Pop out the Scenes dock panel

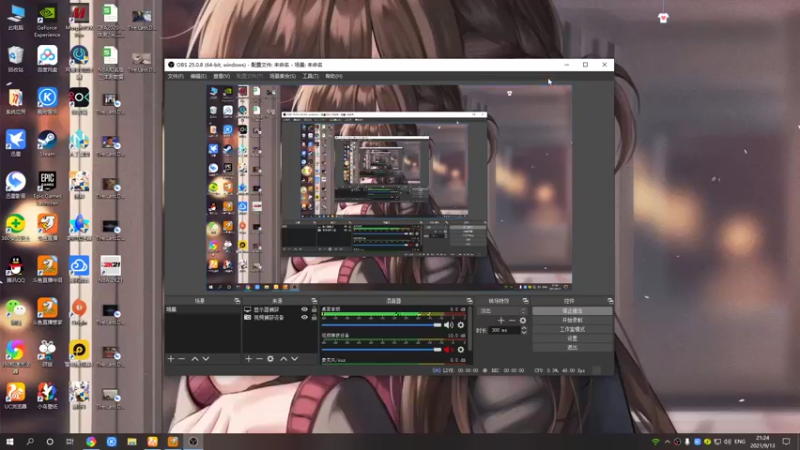[237, 301]
